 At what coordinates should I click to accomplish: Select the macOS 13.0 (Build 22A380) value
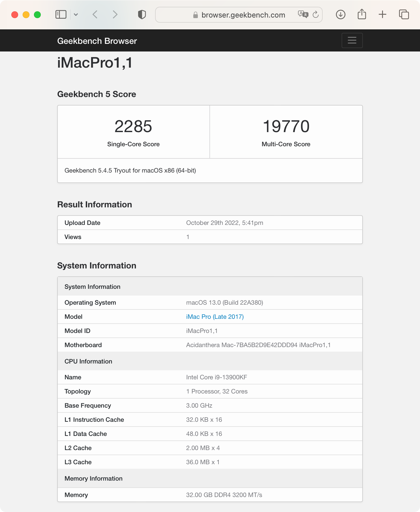[x=225, y=303]
